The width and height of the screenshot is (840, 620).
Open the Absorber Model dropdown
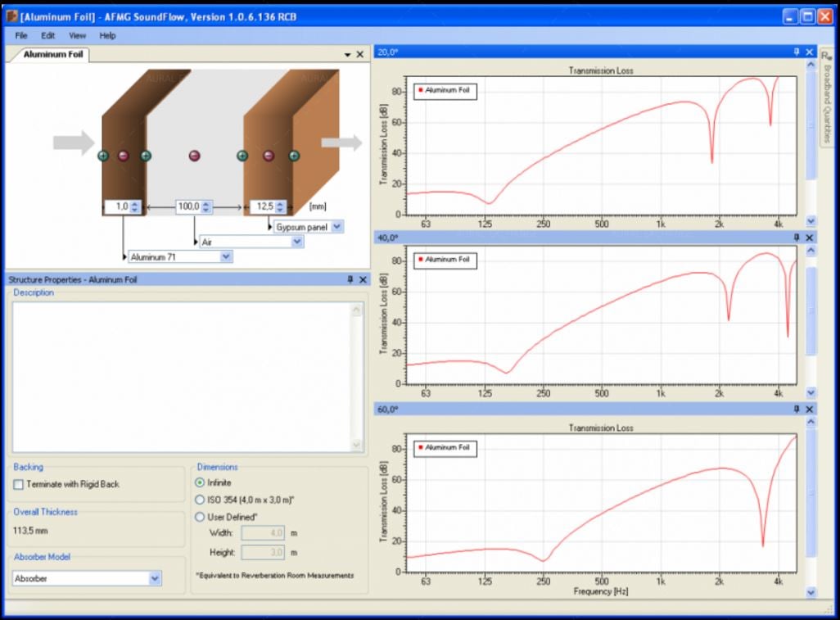click(x=156, y=578)
